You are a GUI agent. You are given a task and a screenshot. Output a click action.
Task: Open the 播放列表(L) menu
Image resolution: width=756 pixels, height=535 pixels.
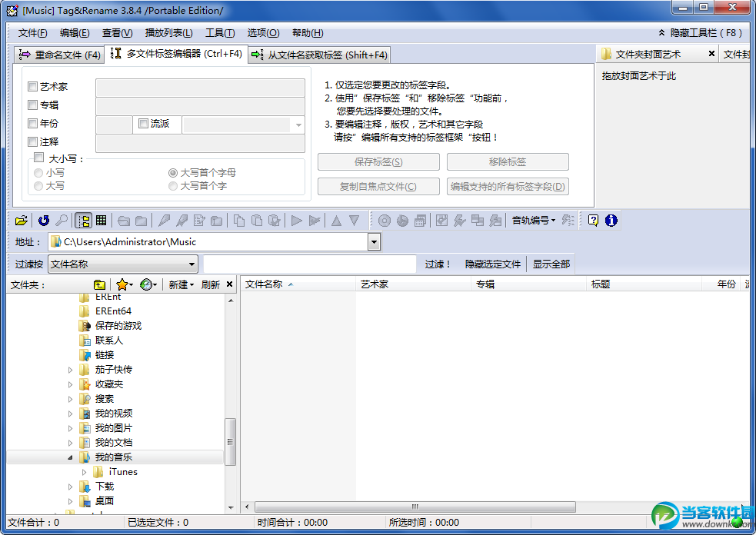[168, 33]
